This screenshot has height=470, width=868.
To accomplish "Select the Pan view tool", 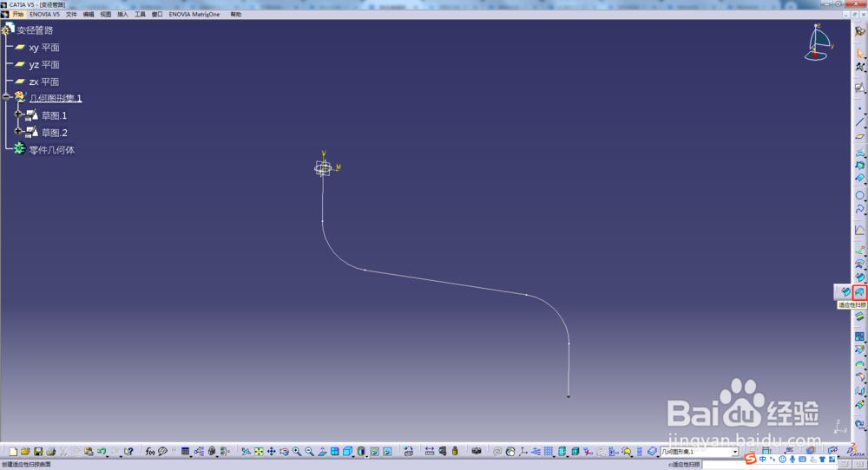I will (271, 452).
